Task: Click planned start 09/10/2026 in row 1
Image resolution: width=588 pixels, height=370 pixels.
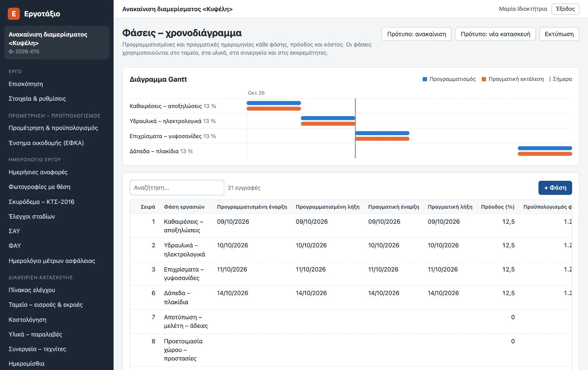Action: [x=233, y=222]
